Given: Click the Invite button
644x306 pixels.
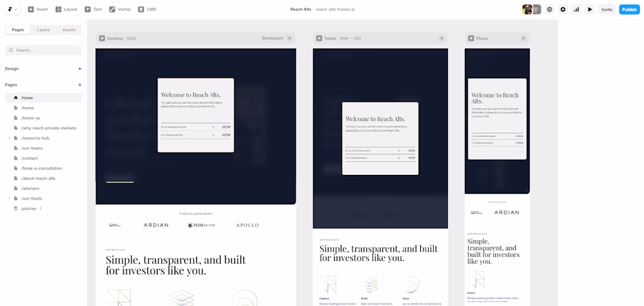Looking at the screenshot, I should (x=607, y=9).
